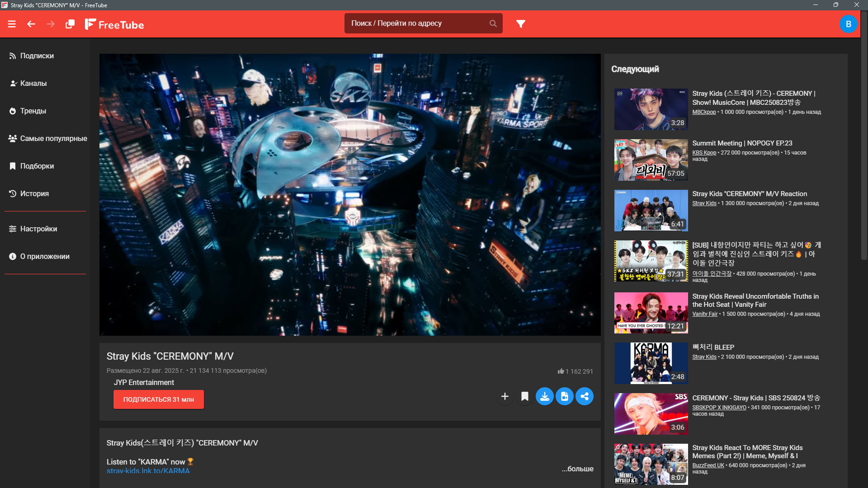
Task: Open the MBCkpop channel link
Action: pyautogui.click(x=704, y=112)
